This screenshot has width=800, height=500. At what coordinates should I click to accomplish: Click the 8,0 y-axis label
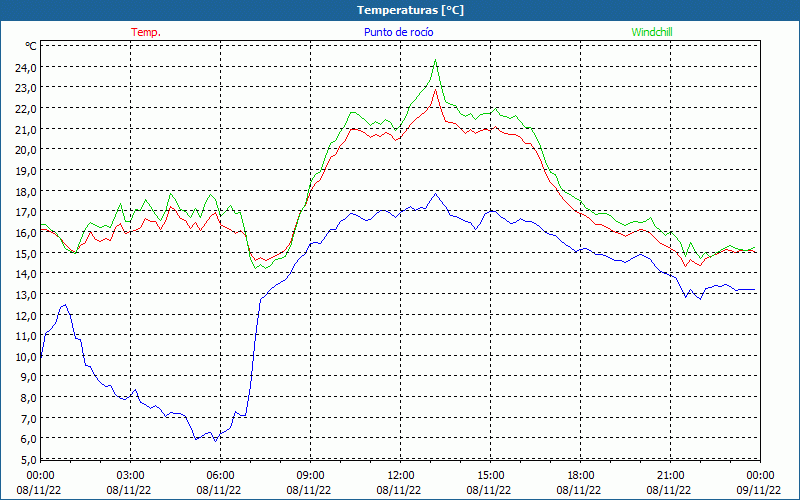point(28,397)
